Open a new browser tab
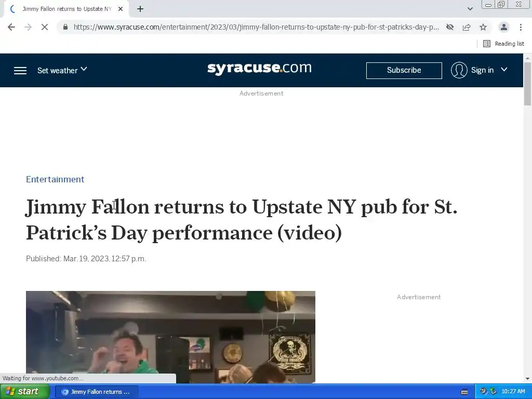Viewport: 532px width, 399px height. pos(140,9)
